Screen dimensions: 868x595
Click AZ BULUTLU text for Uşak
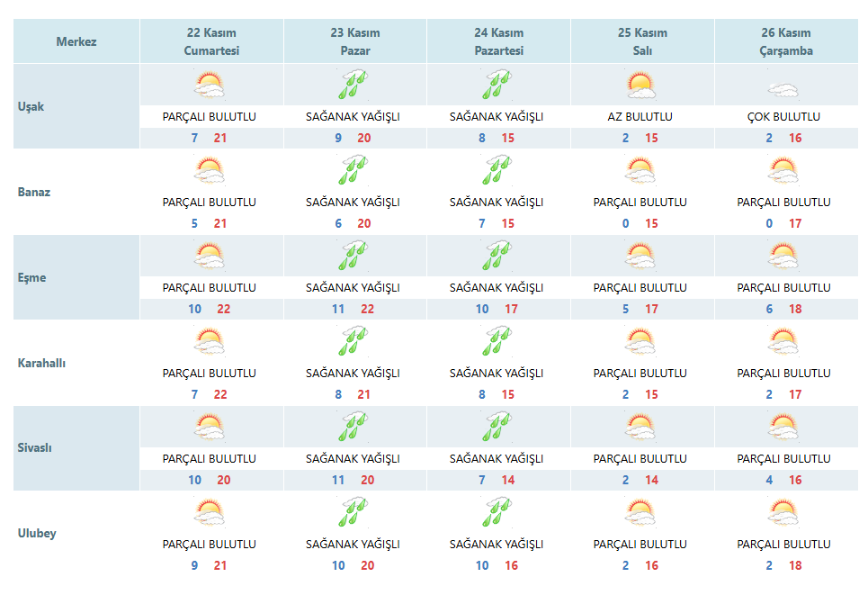(x=640, y=117)
